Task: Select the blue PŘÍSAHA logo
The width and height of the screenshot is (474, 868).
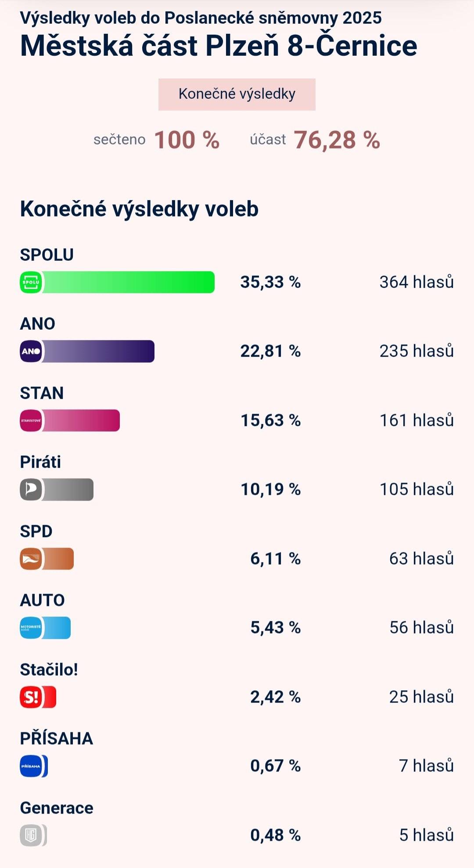Action: 31,766
